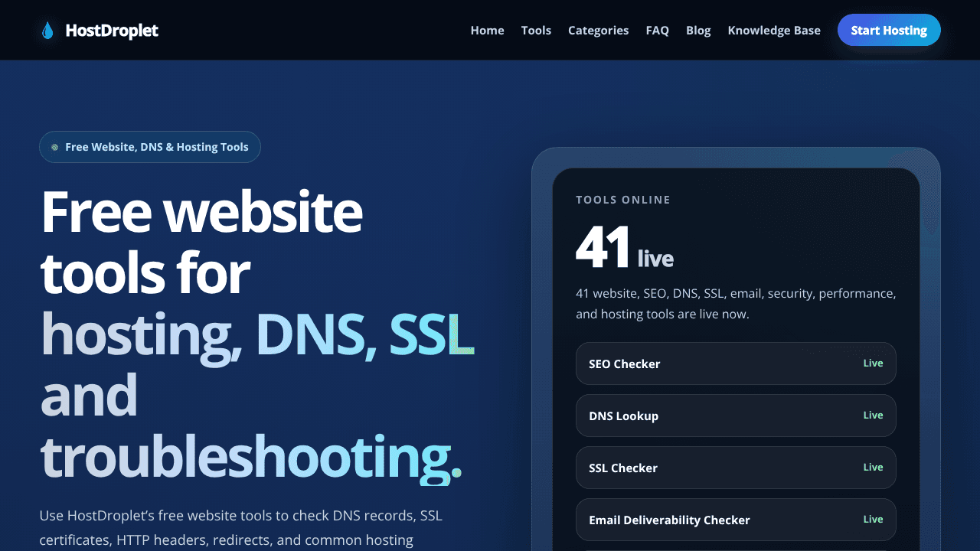Click the Live status on DNS Lookup

point(873,416)
